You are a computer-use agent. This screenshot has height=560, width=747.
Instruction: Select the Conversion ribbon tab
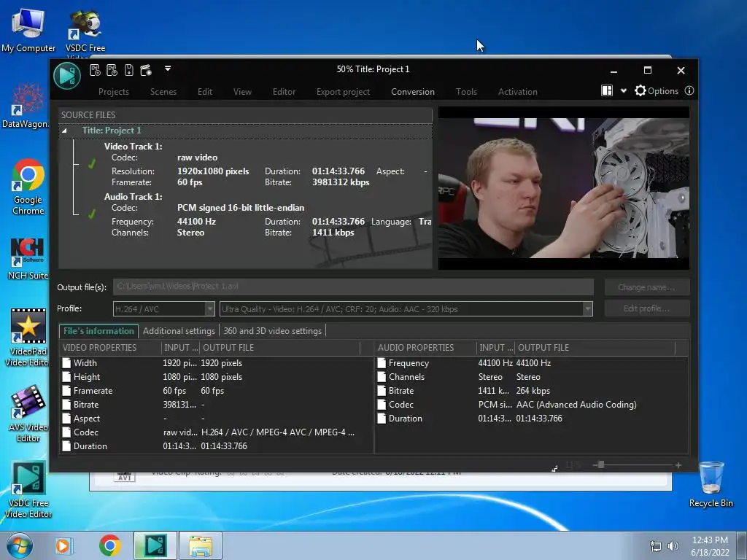(413, 91)
